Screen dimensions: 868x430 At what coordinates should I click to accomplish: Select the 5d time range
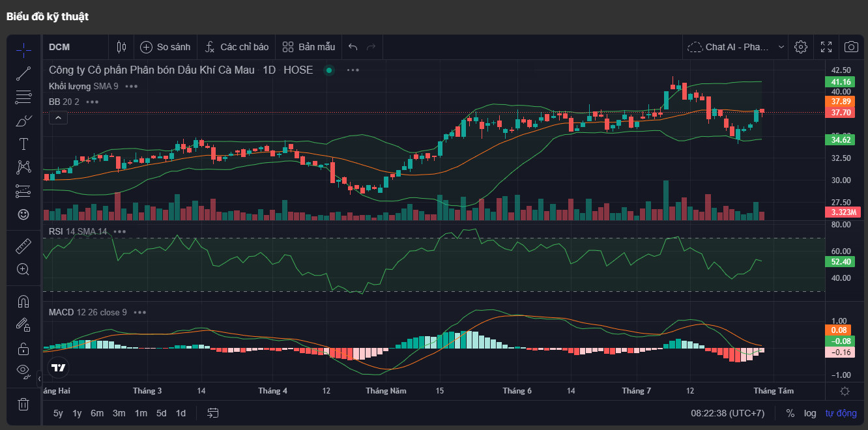pos(161,413)
